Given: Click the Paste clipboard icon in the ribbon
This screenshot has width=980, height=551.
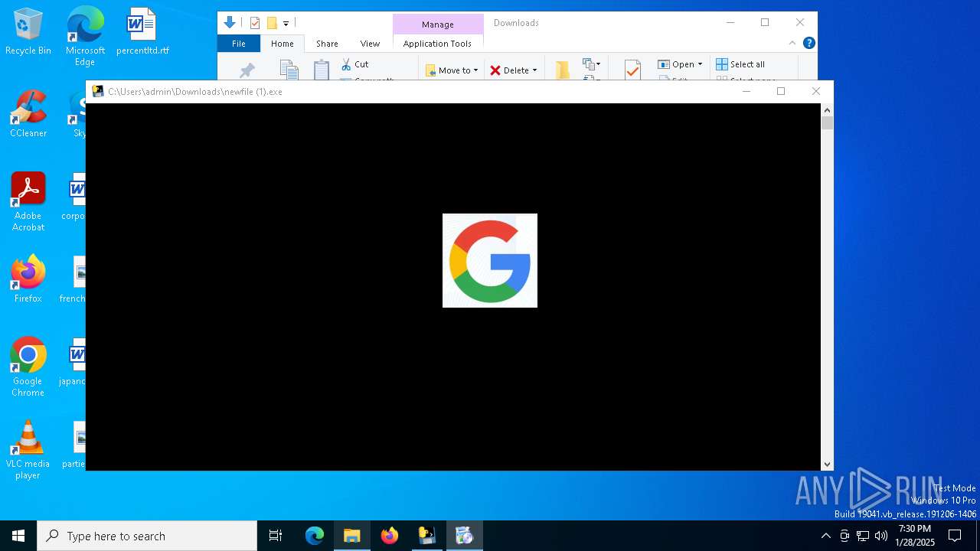Looking at the screenshot, I should tap(322, 70).
